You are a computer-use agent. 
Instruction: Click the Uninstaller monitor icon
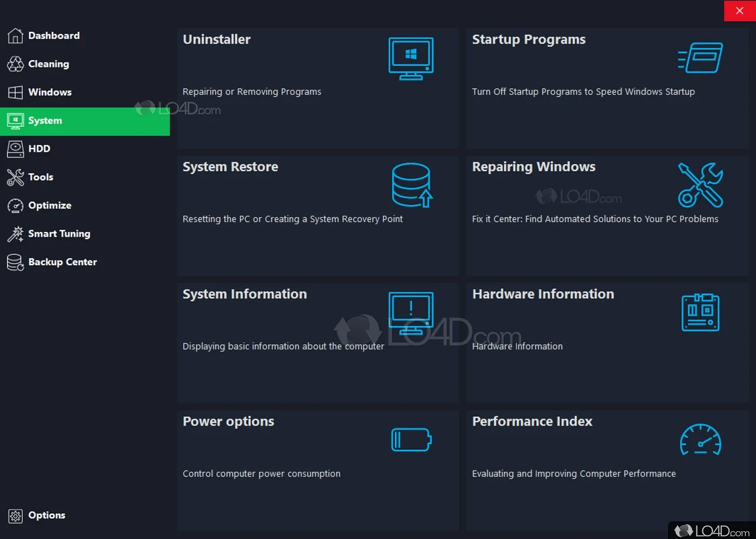pyautogui.click(x=411, y=58)
